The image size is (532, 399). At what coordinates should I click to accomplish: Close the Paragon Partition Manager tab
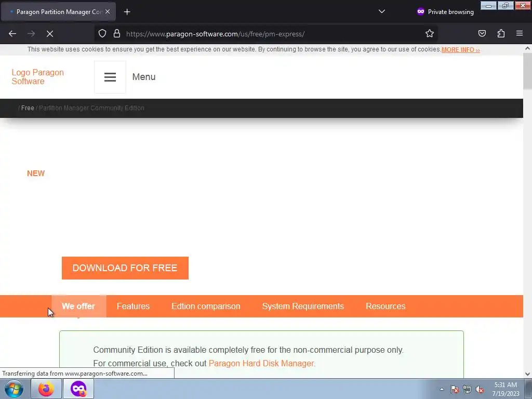108,11
